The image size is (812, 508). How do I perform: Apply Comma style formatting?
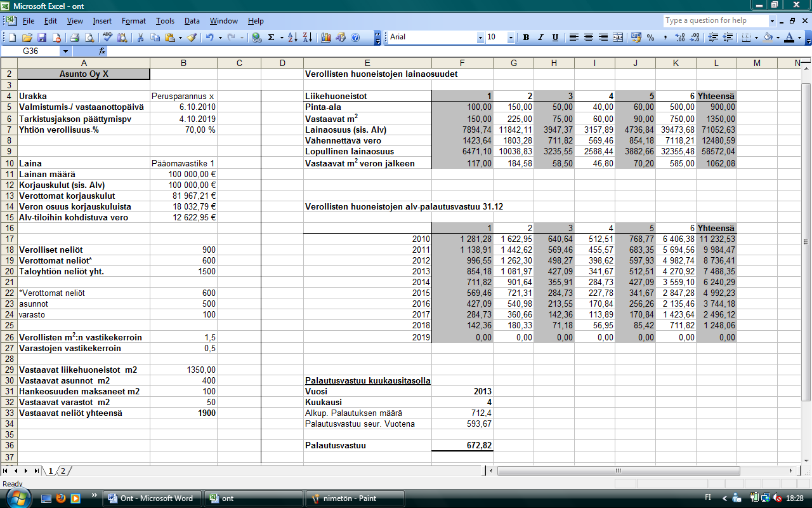coord(665,37)
